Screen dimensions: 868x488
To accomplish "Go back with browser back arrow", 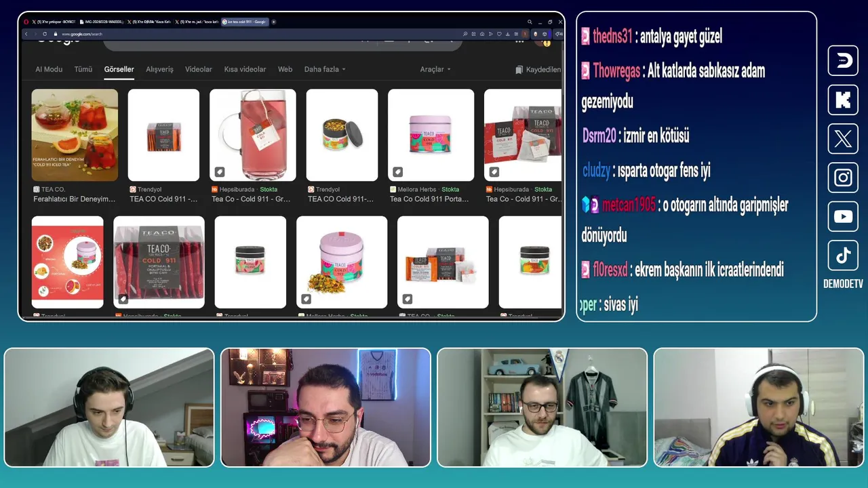I will [x=26, y=34].
